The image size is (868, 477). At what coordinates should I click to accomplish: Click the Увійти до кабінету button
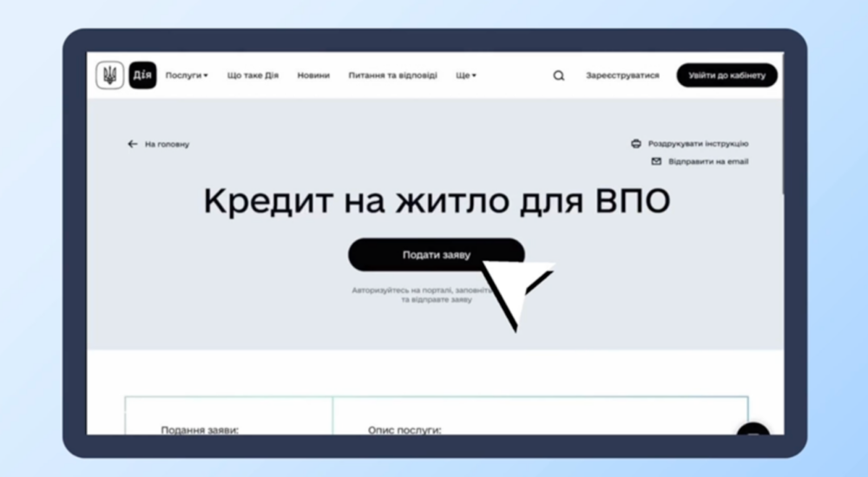click(727, 75)
